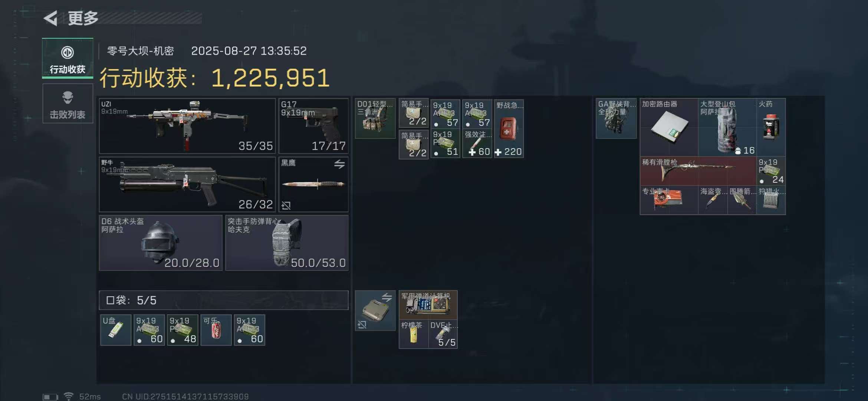Select the 可乐 cola can
The height and width of the screenshot is (401, 868).
[x=216, y=330]
